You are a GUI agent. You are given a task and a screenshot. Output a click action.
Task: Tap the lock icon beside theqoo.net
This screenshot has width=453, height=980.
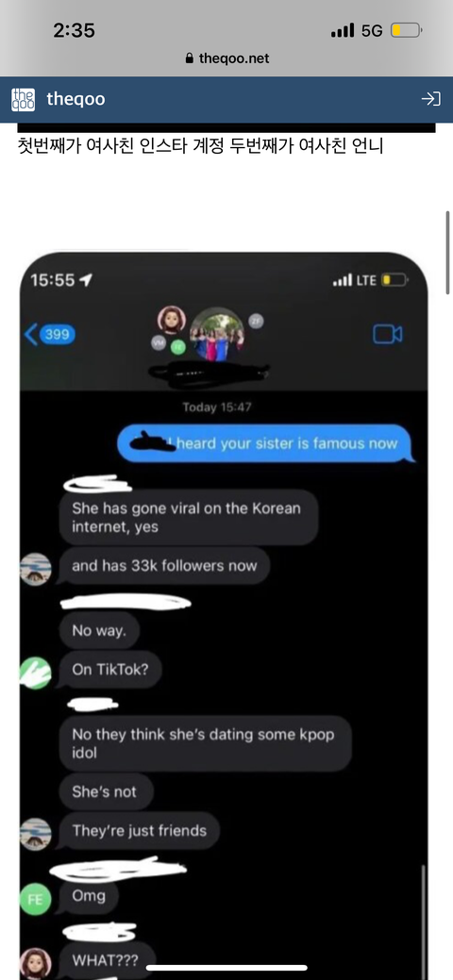pos(191,58)
